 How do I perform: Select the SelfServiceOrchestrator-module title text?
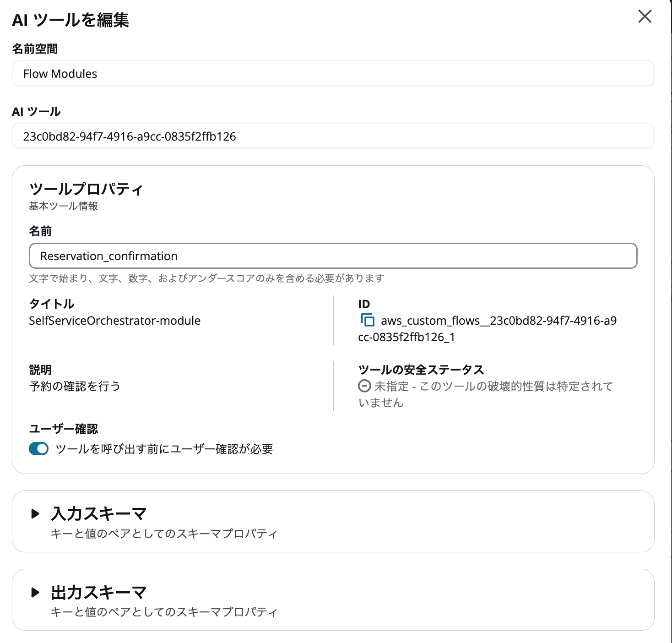click(114, 321)
